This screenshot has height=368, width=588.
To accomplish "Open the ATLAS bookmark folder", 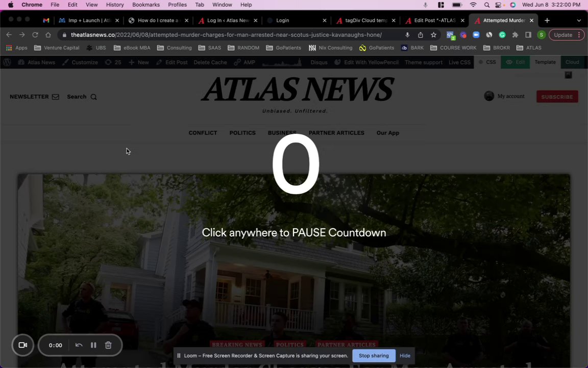I will tap(529, 48).
